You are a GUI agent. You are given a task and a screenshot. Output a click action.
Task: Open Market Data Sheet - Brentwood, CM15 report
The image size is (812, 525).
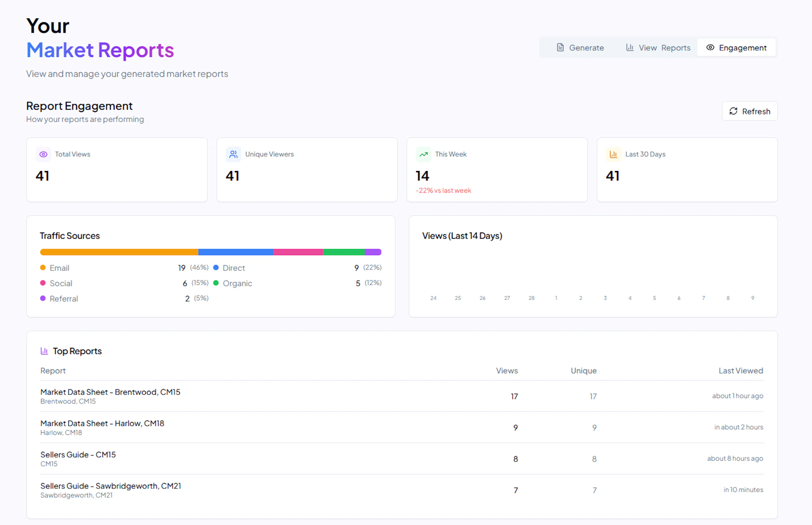[x=110, y=392]
